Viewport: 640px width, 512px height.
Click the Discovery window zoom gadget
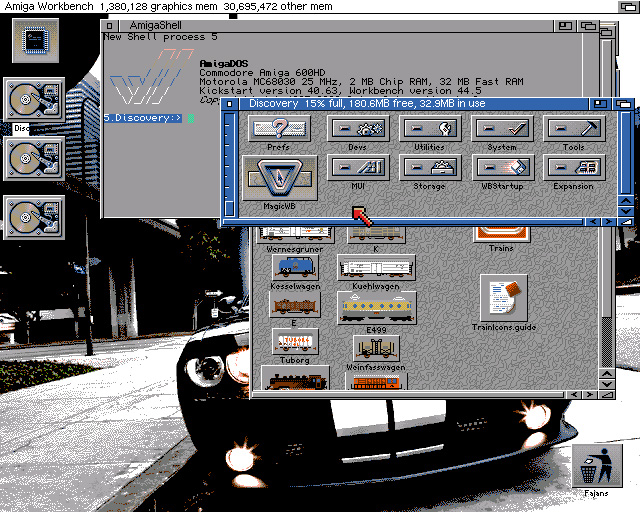pyautogui.click(x=600, y=104)
